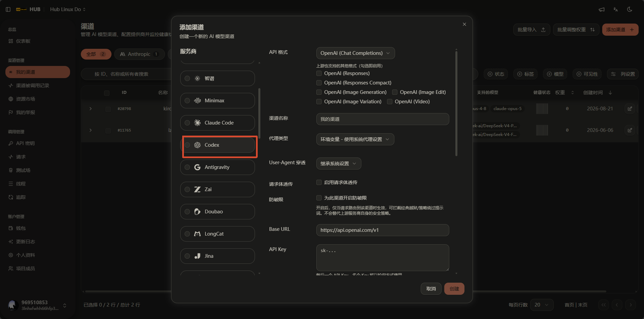Open the announcements megaphone icon

tap(602, 9)
